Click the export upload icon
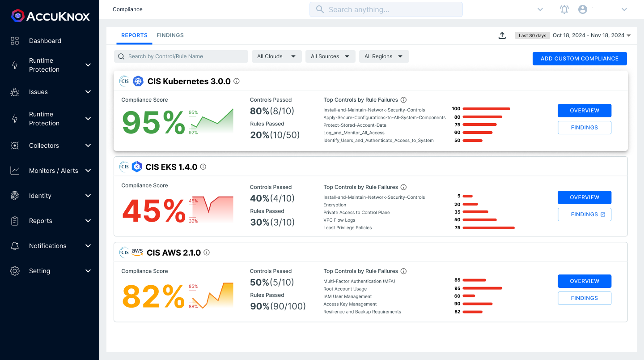644x360 pixels. (502, 35)
